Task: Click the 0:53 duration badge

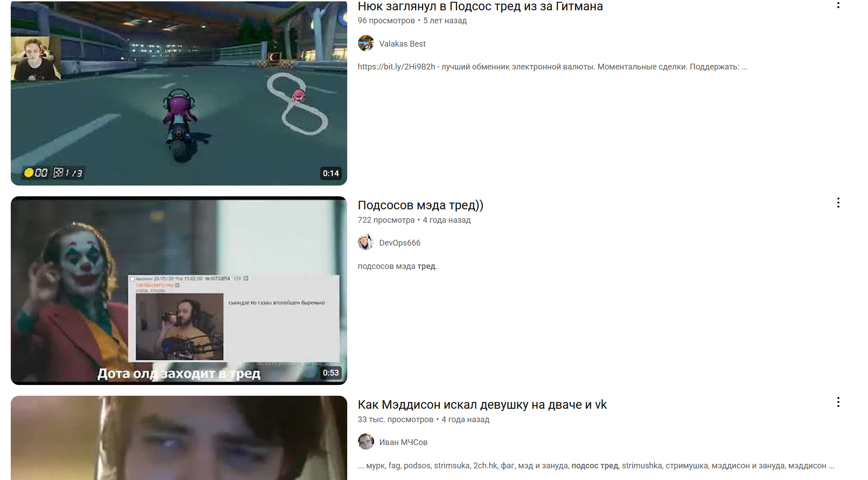Action: [331, 373]
